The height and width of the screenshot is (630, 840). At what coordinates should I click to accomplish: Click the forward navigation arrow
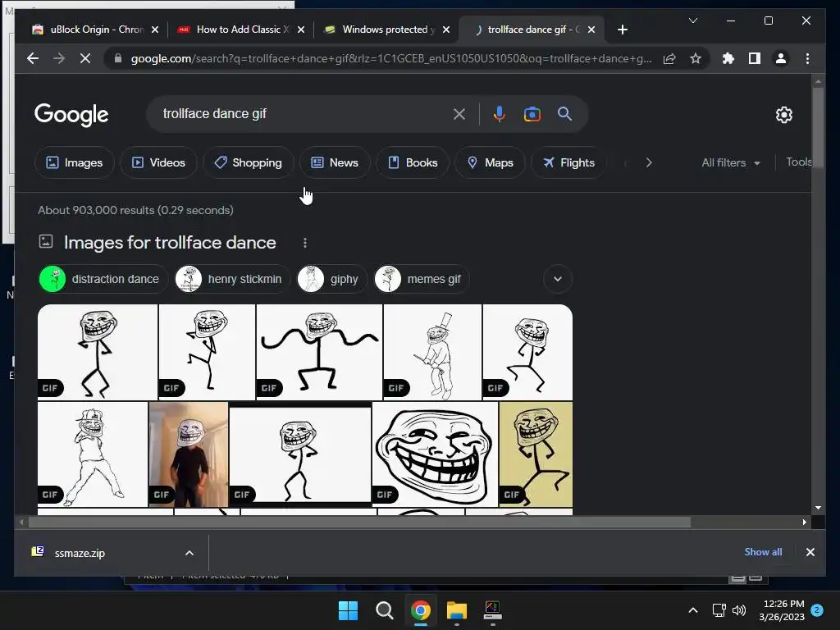point(59,58)
